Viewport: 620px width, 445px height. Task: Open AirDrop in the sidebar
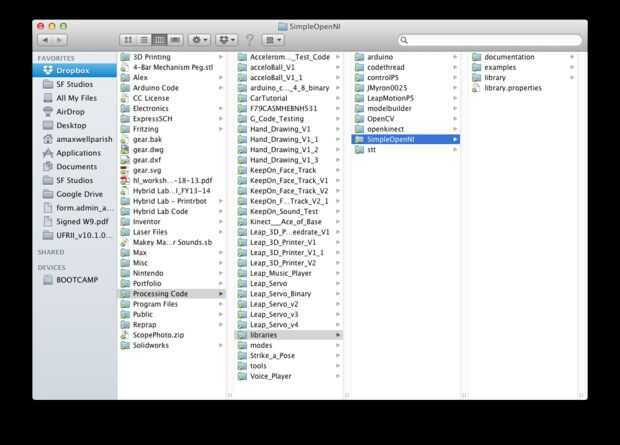(75, 112)
